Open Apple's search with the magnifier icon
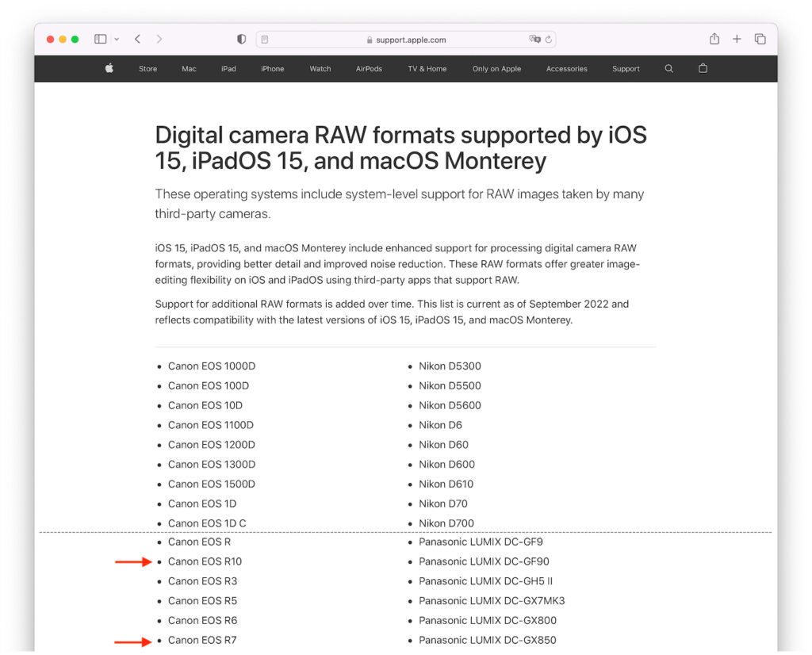The image size is (812, 655). tap(668, 69)
